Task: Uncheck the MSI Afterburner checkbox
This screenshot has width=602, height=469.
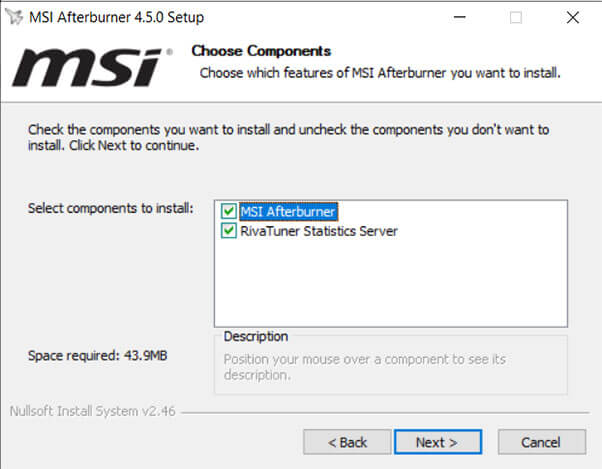Action: (x=228, y=211)
